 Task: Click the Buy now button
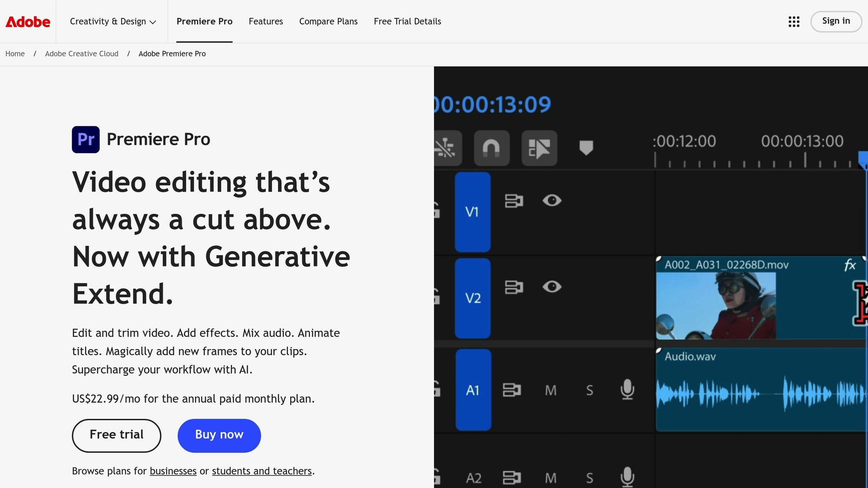(219, 435)
